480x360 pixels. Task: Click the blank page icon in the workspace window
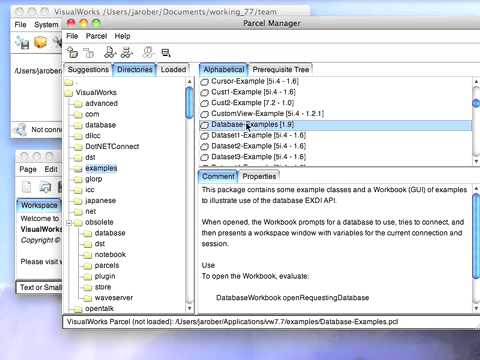pyautogui.click(x=26, y=187)
